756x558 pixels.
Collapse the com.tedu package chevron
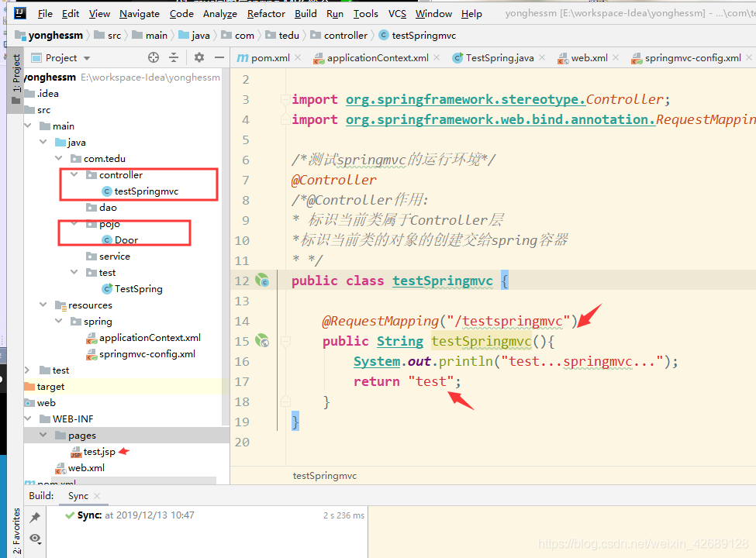(59, 159)
